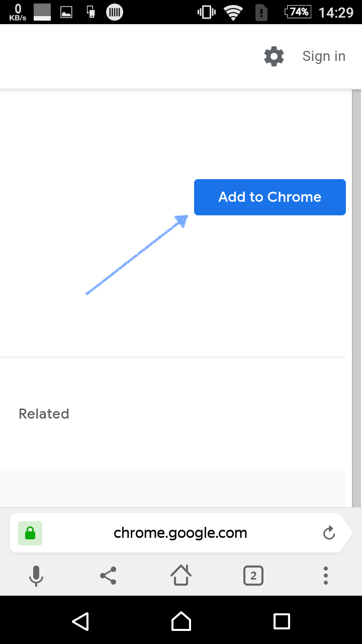Open the settings gear icon

pos(274,56)
